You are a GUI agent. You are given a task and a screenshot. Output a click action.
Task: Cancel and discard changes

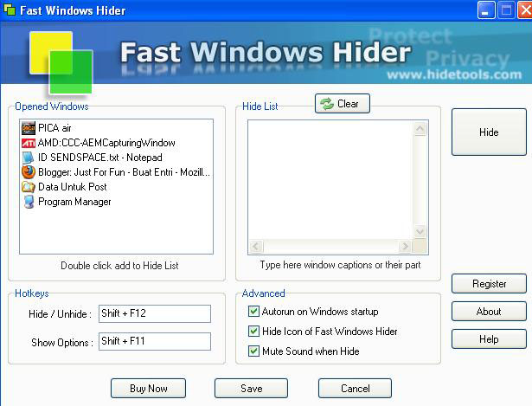355,389
